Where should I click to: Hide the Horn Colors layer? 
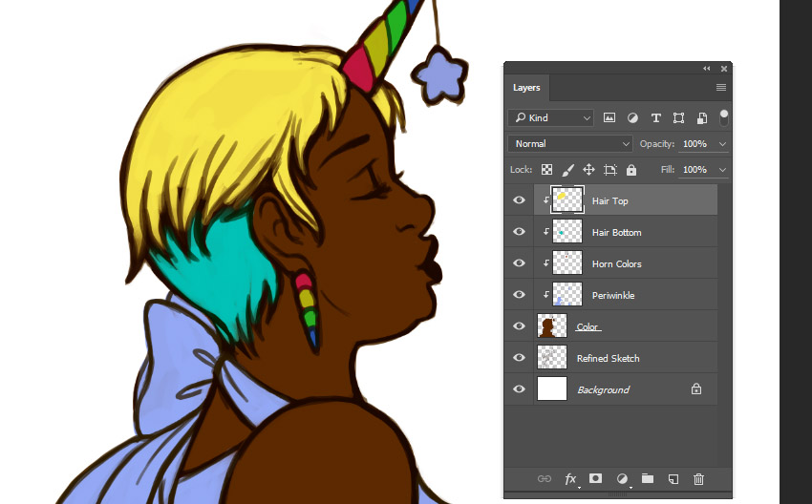[519, 262]
